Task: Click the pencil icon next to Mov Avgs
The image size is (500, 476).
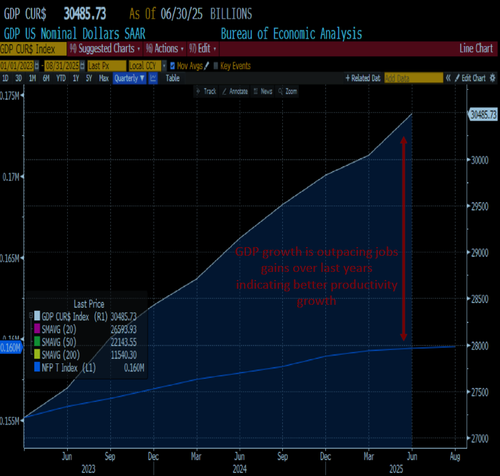Action: pos(206,66)
